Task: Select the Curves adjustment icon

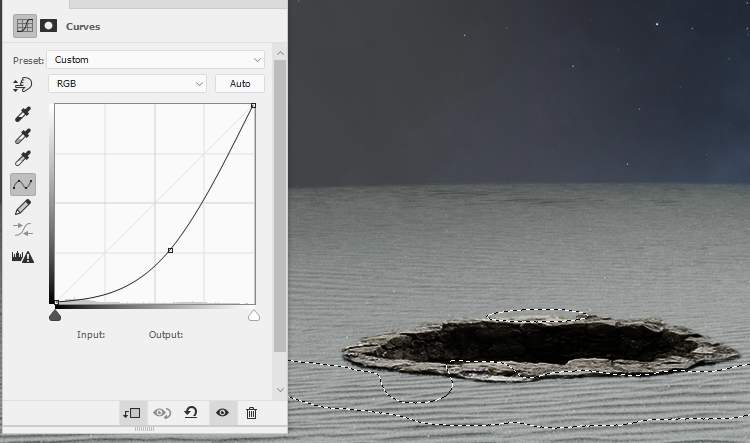Action: 24,26
